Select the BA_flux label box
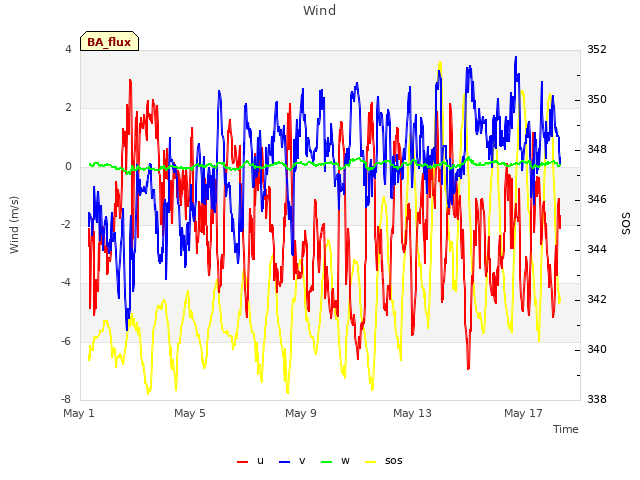This screenshot has height=480, width=640. pyautogui.click(x=109, y=41)
